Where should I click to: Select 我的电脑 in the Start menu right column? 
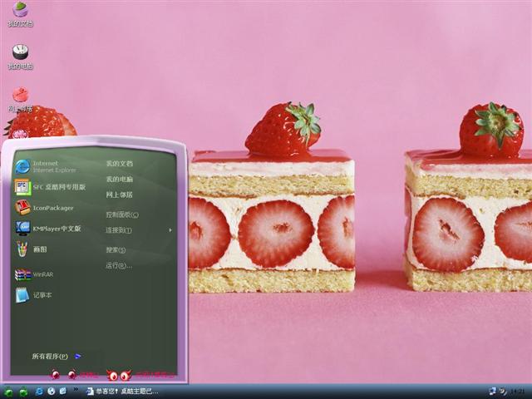point(120,180)
